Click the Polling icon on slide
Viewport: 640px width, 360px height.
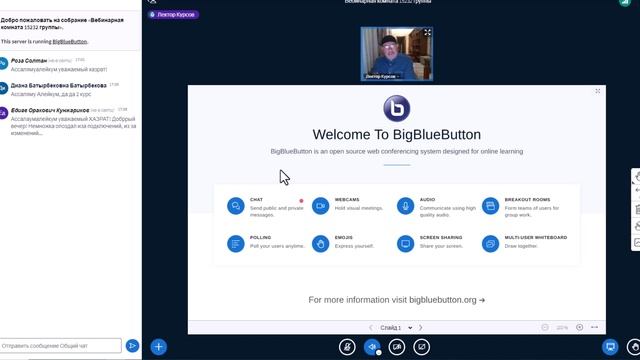pos(236,244)
